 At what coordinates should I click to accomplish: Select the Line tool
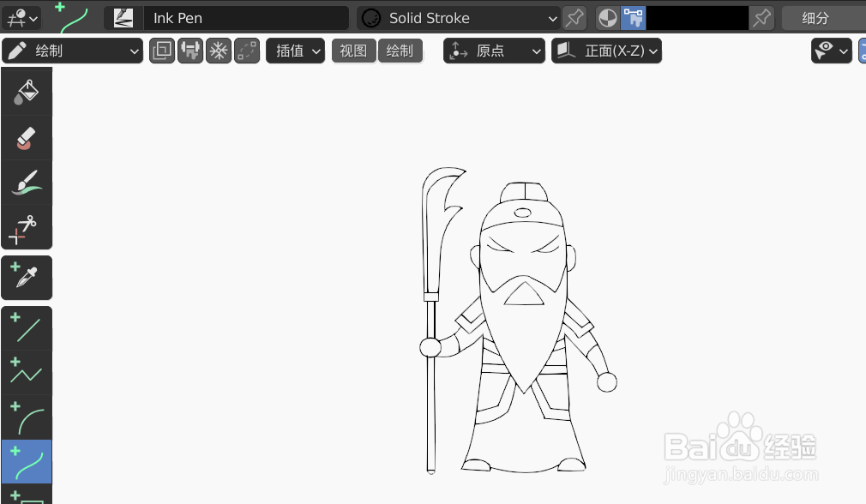[27, 328]
